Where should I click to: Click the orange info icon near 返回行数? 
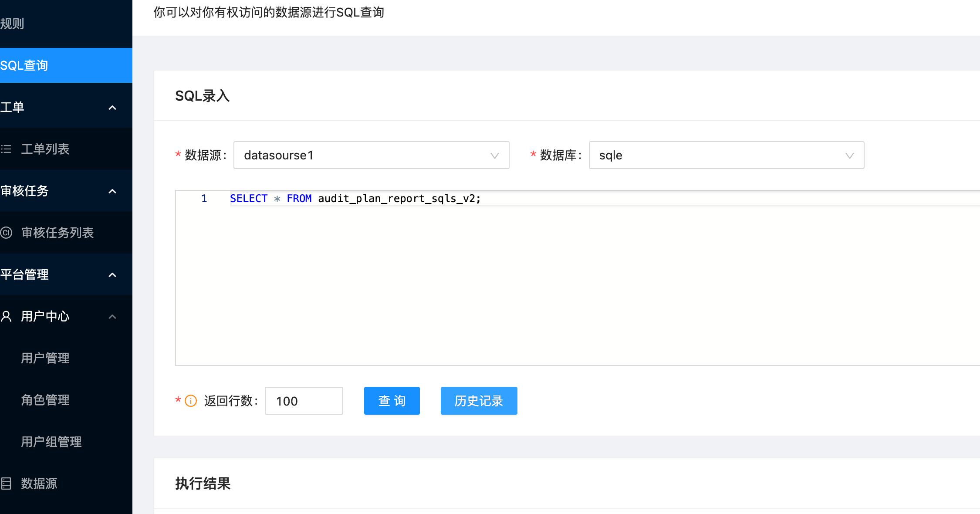pyautogui.click(x=191, y=401)
